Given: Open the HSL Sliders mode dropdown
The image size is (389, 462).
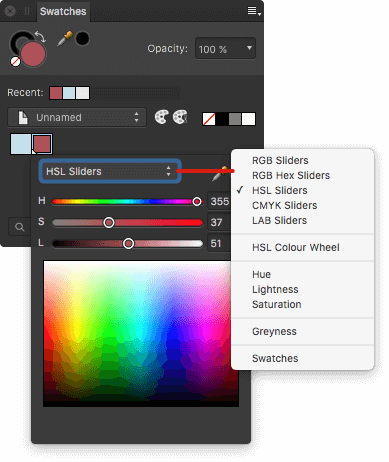Looking at the screenshot, I should click(110, 171).
